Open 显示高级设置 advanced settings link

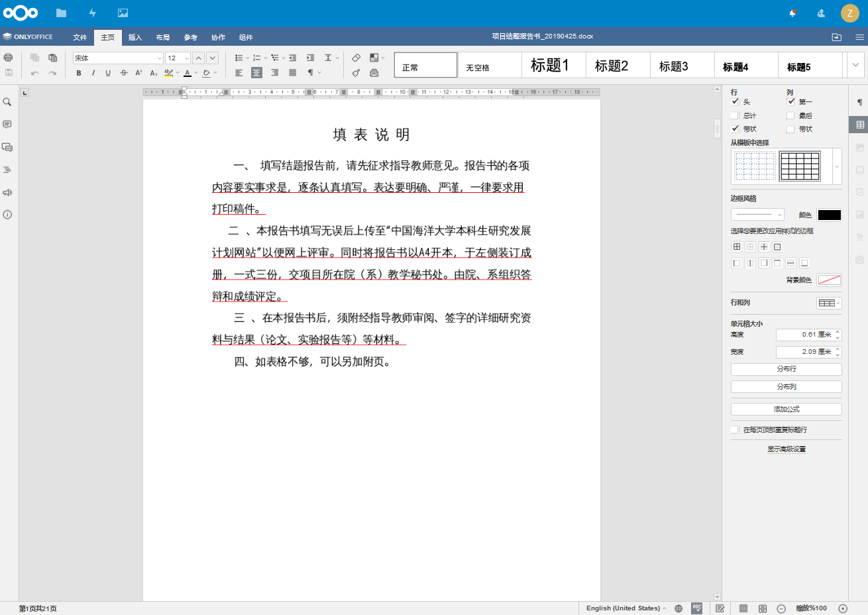787,449
